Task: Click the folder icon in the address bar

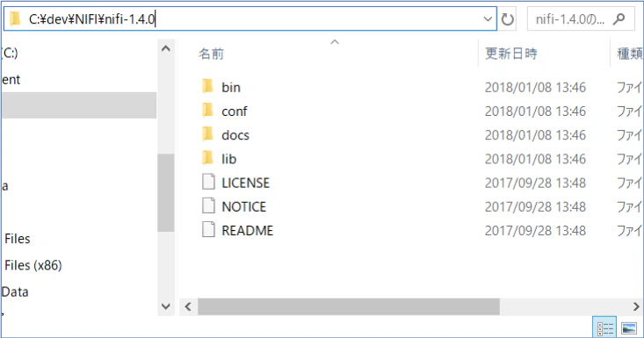Action: [15, 18]
